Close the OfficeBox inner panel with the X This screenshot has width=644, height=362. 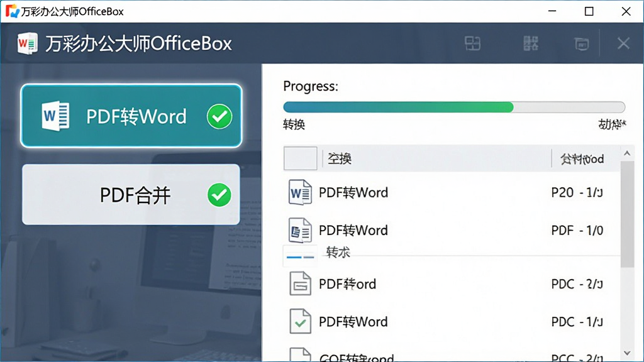[x=623, y=43]
